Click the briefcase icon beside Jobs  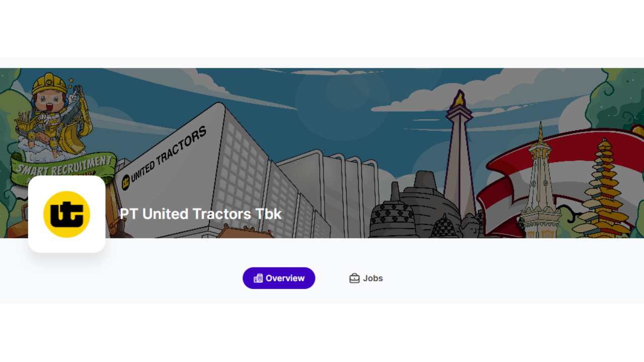tap(354, 278)
